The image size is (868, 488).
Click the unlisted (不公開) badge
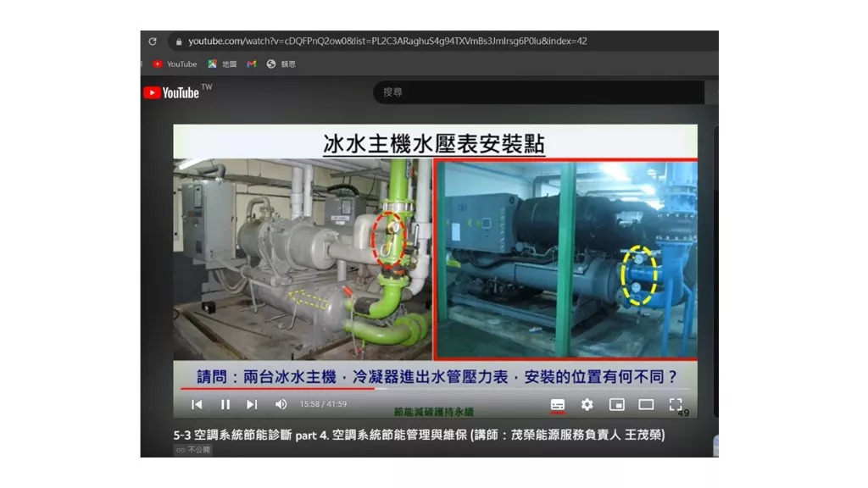pyautogui.click(x=193, y=450)
